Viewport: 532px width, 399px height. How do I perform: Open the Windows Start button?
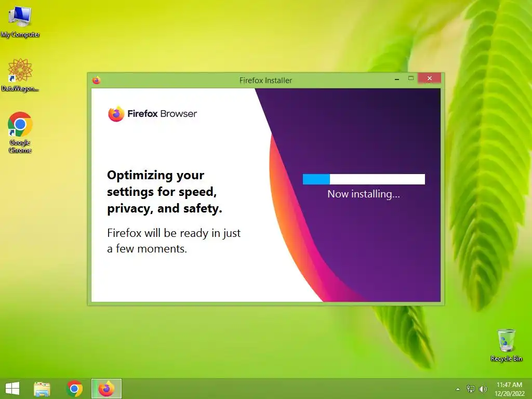point(12,389)
